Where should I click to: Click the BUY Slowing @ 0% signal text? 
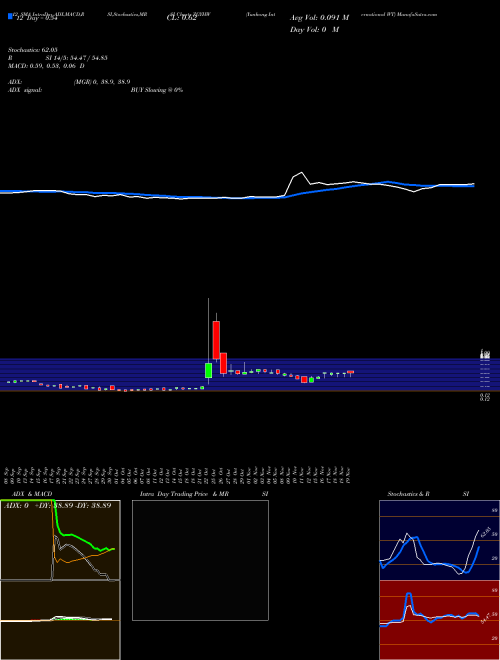click(x=157, y=90)
